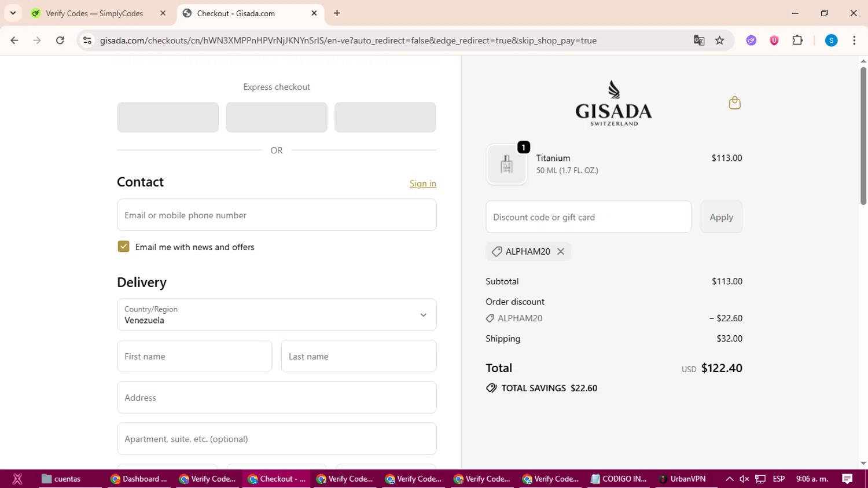Click the page vertical scrollbar thumb

click(863, 136)
